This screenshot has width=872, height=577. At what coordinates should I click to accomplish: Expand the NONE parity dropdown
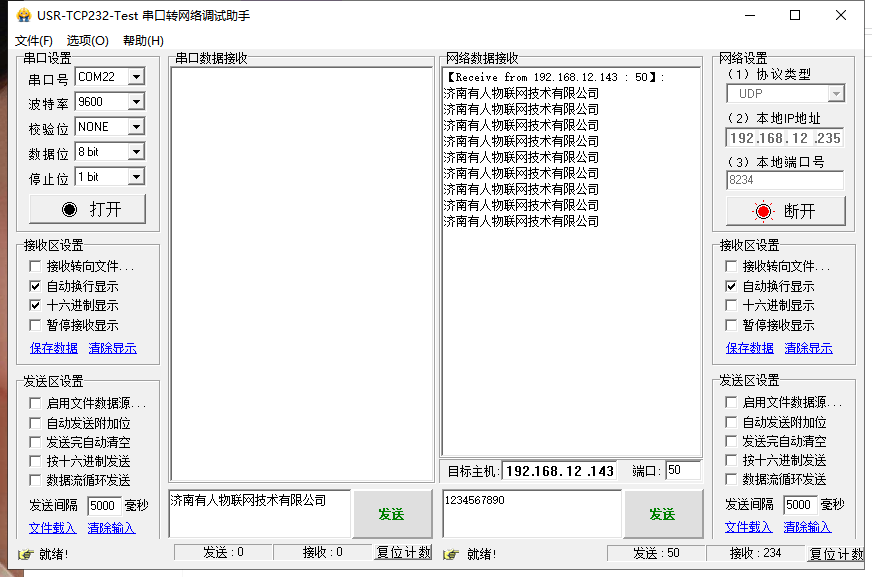136,127
